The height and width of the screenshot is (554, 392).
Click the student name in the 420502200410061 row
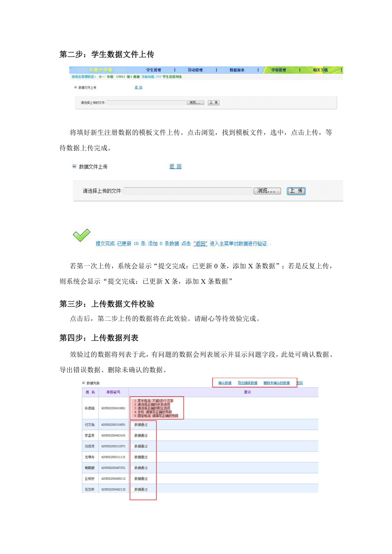(89, 408)
